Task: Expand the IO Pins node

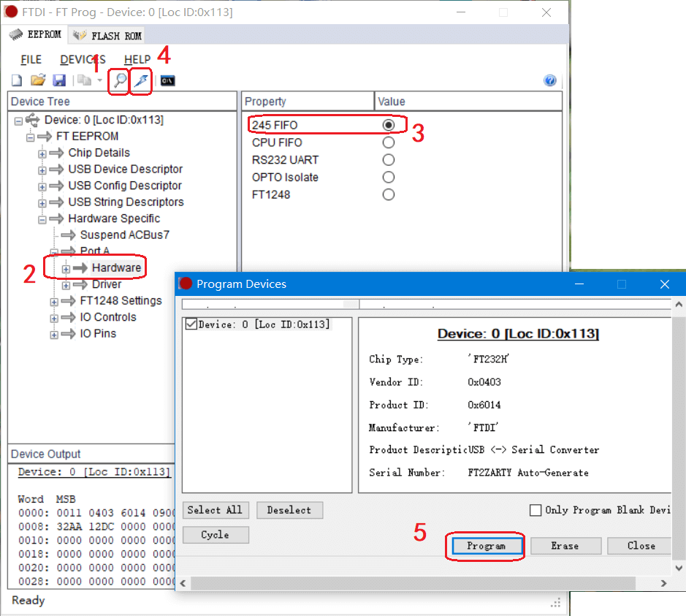Action: [x=54, y=335]
